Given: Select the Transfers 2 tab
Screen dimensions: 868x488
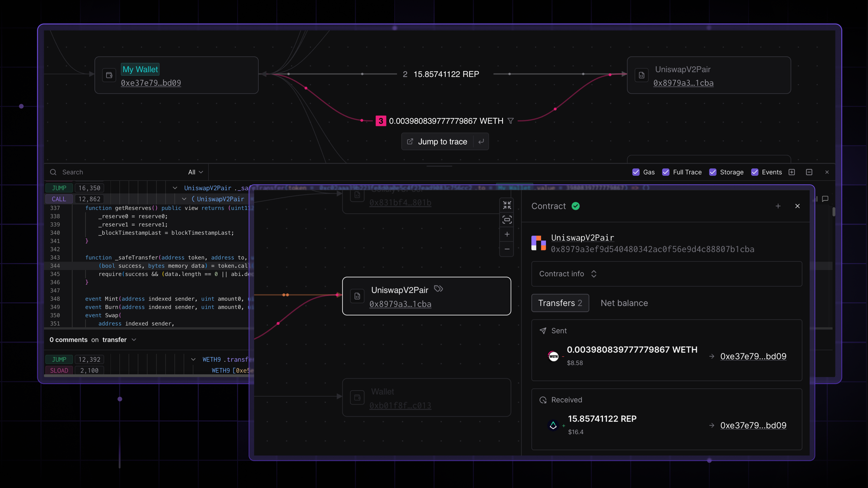Looking at the screenshot, I should (560, 303).
